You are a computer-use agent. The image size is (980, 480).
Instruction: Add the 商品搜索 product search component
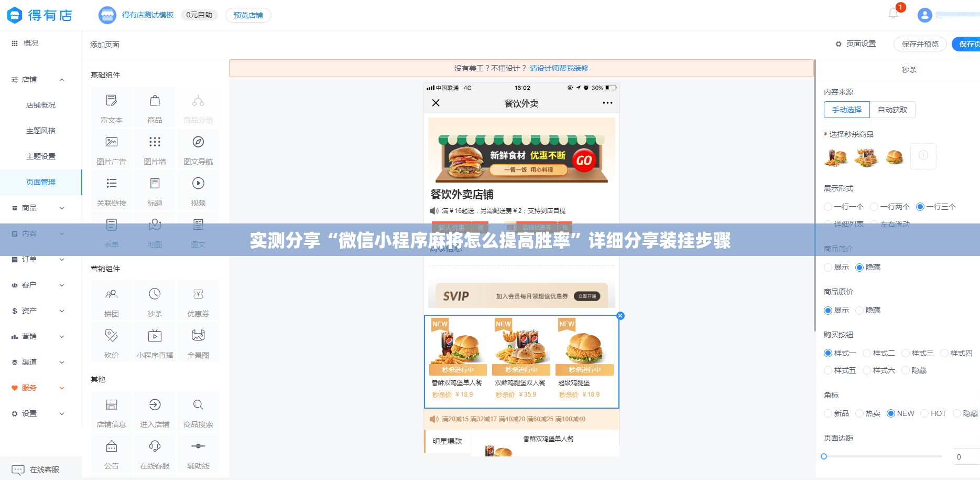pos(198,412)
